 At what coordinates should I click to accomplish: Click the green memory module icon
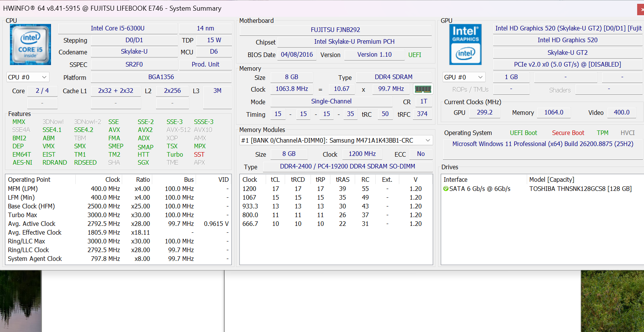coord(423,89)
